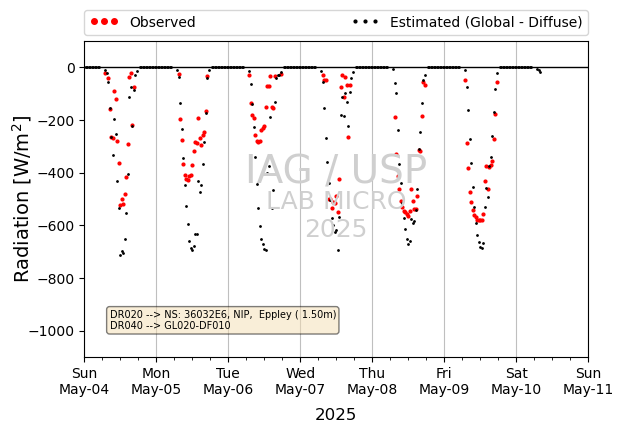Click the red Observed legend marker dots
This screenshot has width=623, height=433.
pos(104,22)
